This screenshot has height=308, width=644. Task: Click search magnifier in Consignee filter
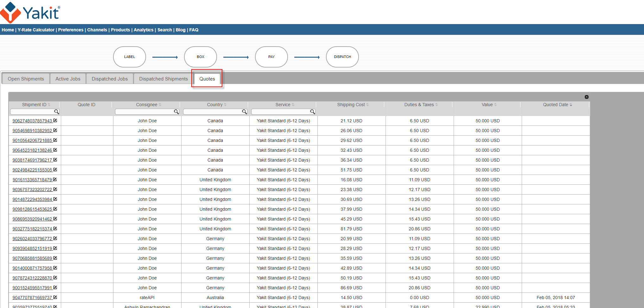[x=176, y=112]
